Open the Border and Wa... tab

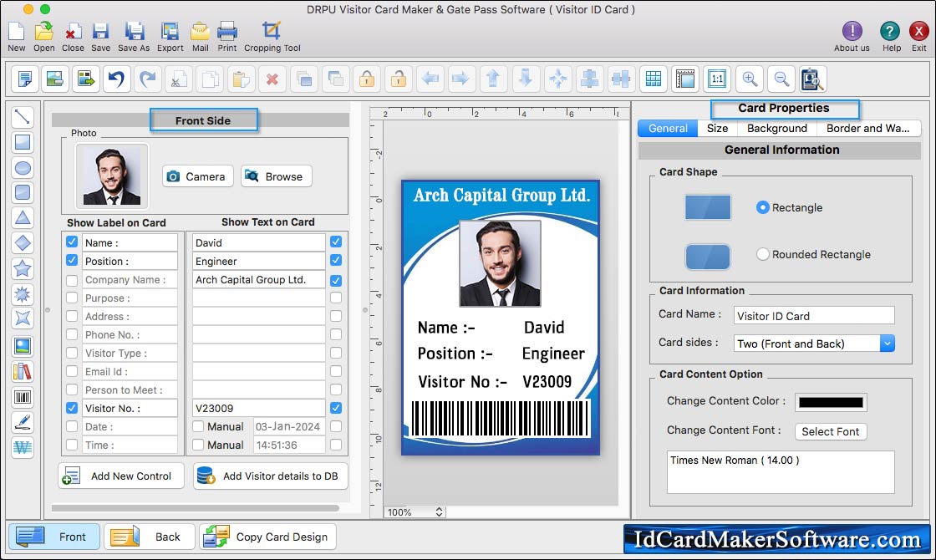868,129
